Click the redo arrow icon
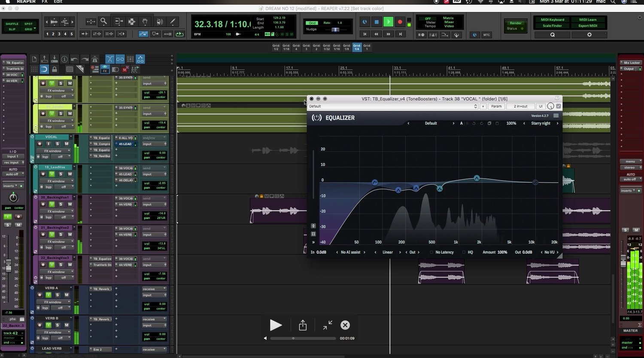The height and width of the screenshot is (358, 644). click(x=85, y=59)
